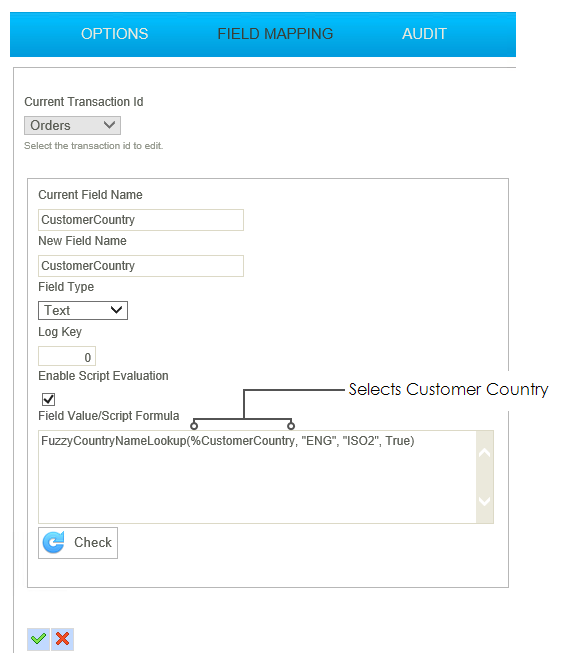565x663 pixels.
Task: Click the formula text area scrollbar track
Action: pyautogui.click(x=485, y=477)
